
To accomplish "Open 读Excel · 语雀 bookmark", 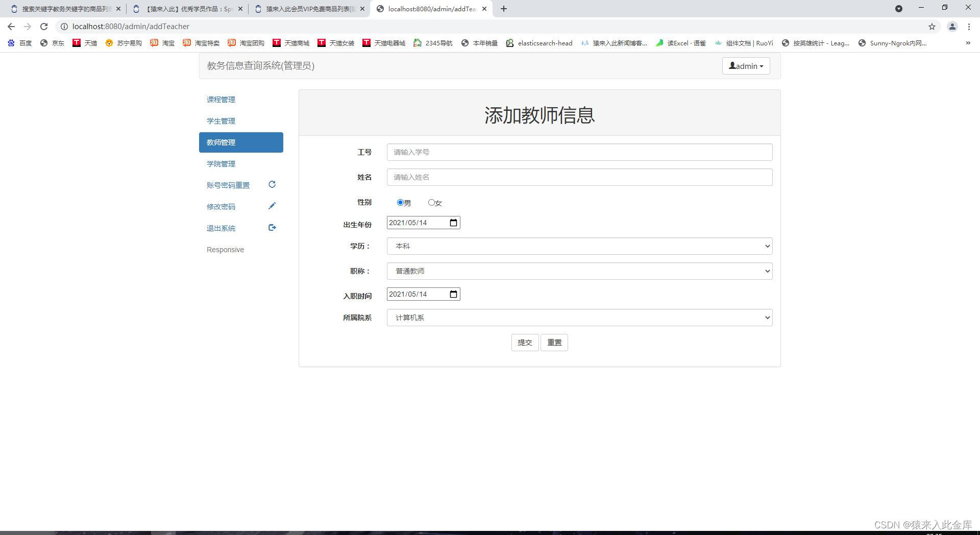I will 680,43.
